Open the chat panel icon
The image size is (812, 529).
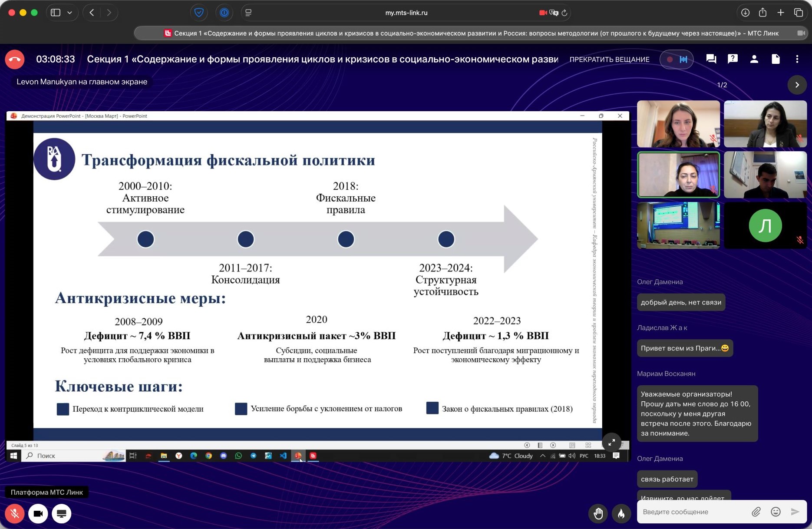pyautogui.click(x=711, y=59)
